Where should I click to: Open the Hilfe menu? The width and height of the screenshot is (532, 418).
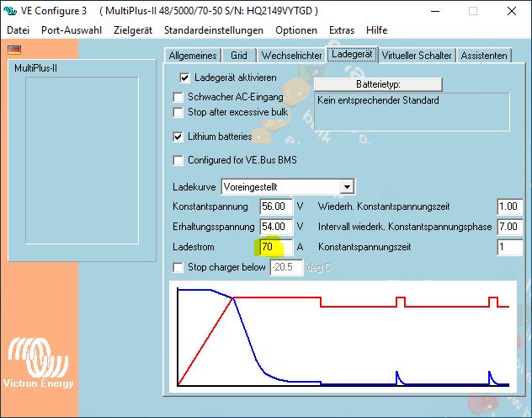pyautogui.click(x=376, y=30)
